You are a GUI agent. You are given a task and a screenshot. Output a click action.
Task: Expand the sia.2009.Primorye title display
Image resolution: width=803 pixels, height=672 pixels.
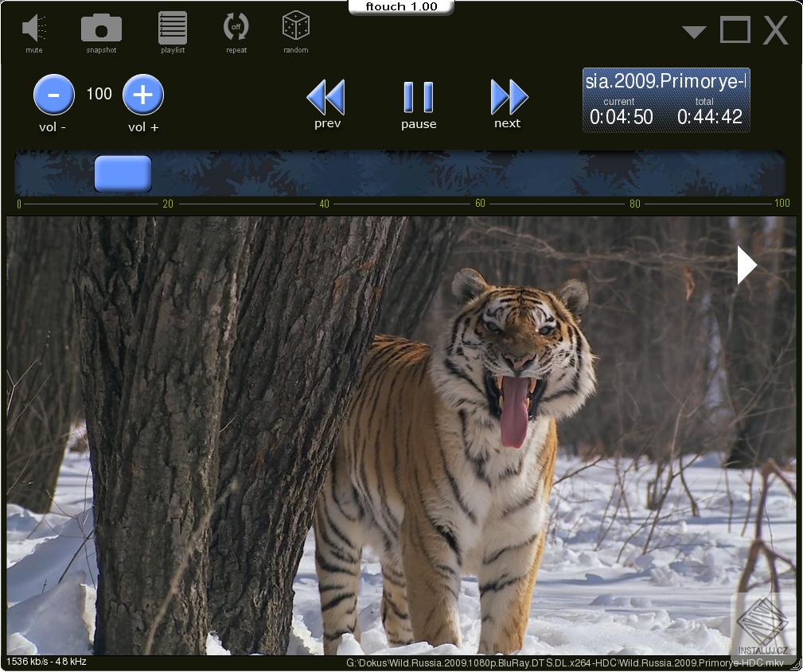coord(665,80)
